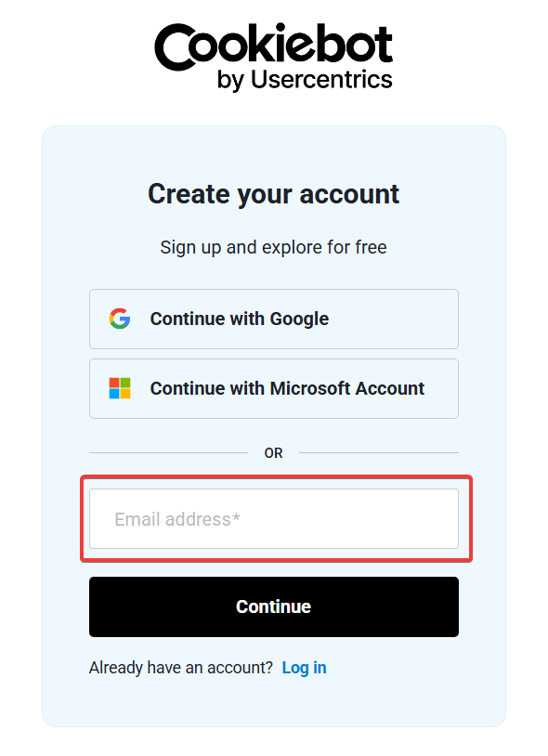This screenshot has height=756, width=548.
Task: Click inside the red-outlined email field
Action: point(274,518)
